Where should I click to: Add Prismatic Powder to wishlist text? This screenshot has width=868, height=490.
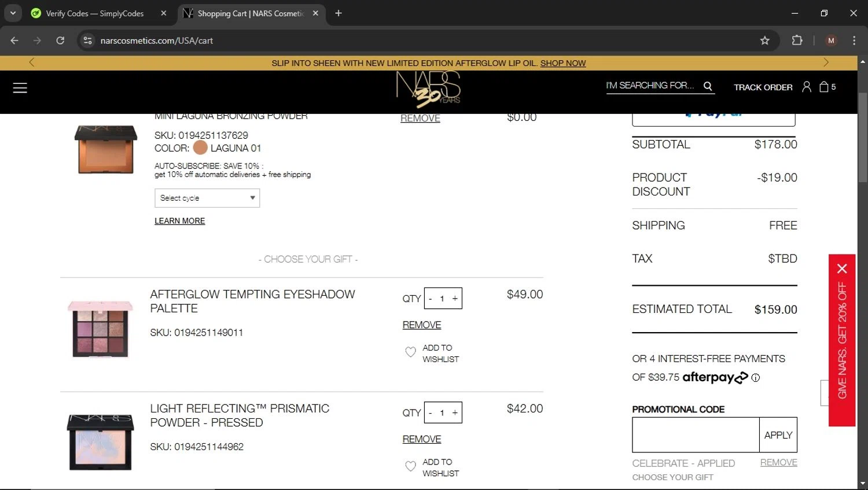tap(440, 467)
